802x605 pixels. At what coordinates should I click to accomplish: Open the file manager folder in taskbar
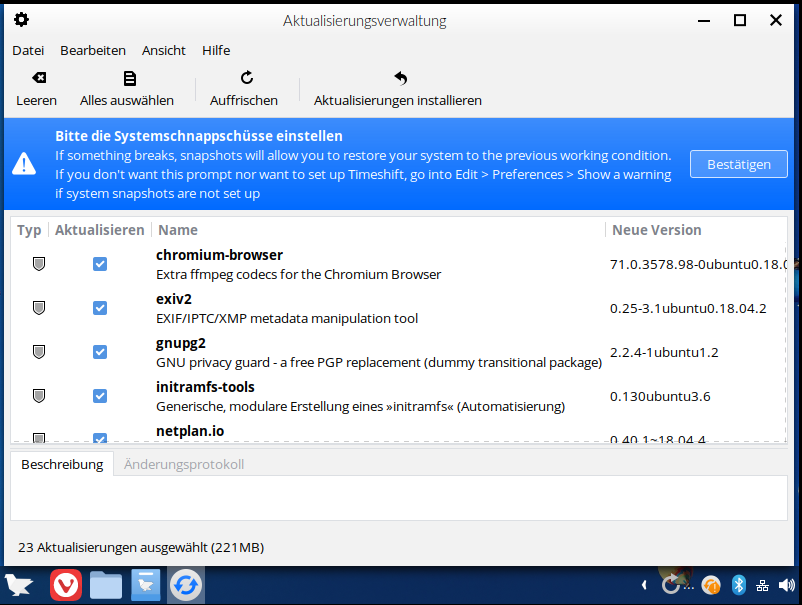click(x=105, y=585)
